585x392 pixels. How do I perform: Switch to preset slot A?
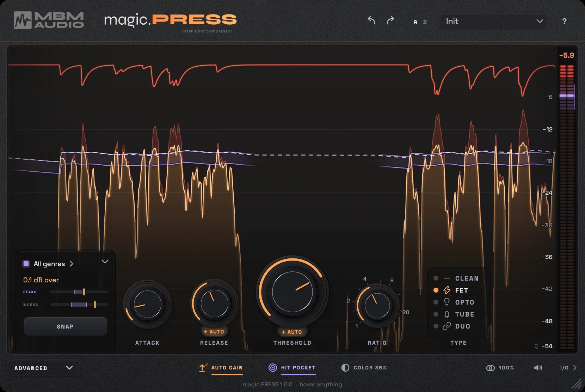(415, 22)
